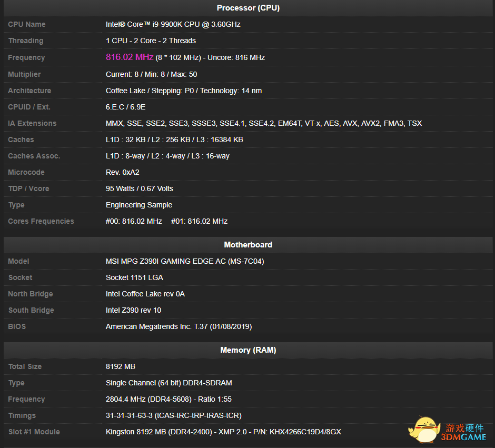Click the 'Architecture' row label
The image size is (495, 448).
[29, 91]
